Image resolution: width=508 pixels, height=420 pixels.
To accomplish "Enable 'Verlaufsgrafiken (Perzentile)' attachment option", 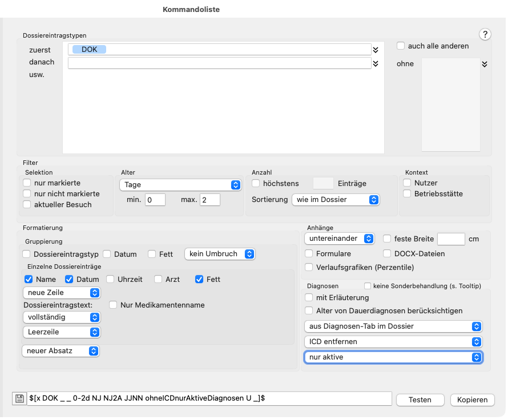I will click(x=309, y=267).
